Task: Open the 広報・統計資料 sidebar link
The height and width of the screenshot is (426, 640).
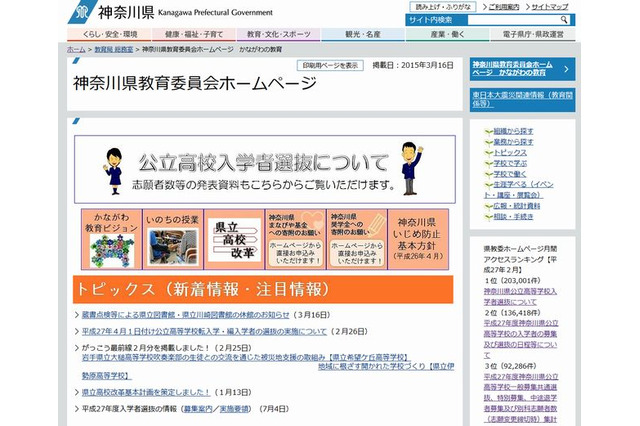Action: click(x=516, y=206)
